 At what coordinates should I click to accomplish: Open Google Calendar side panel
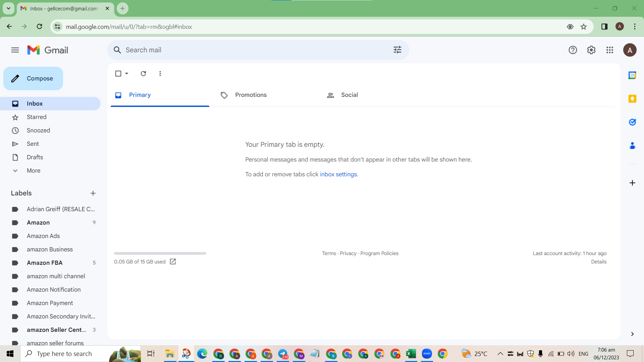coord(632,75)
